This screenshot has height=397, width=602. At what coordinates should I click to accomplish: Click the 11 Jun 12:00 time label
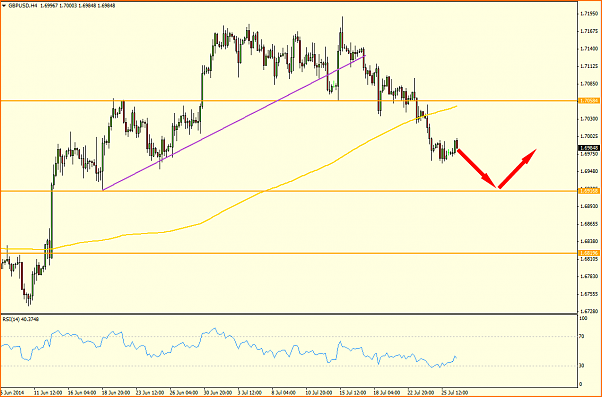tap(49, 393)
